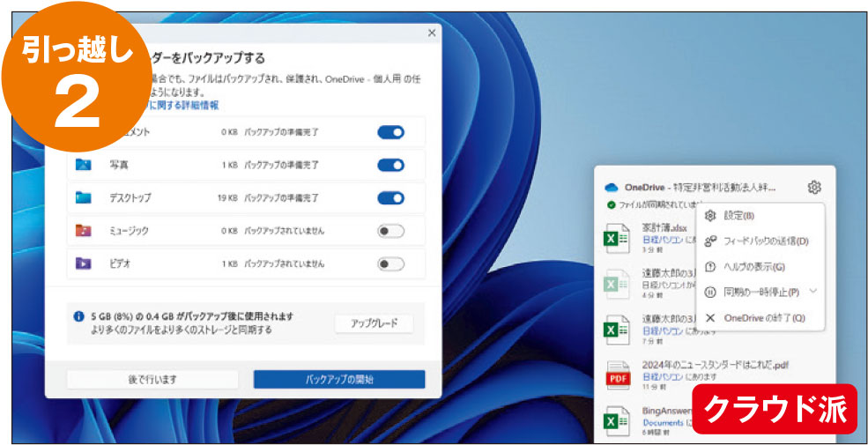Toggle the デスクトップ backup switch
The height and width of the screenshot is (445, 868).
coord(391,198)
